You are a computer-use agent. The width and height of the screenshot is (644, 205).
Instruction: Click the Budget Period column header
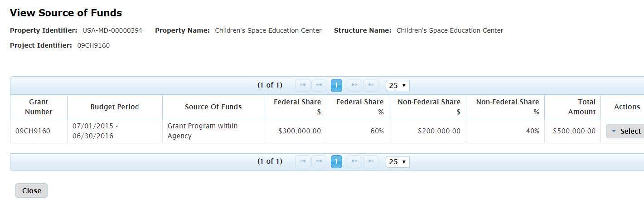tap(115, 107)
